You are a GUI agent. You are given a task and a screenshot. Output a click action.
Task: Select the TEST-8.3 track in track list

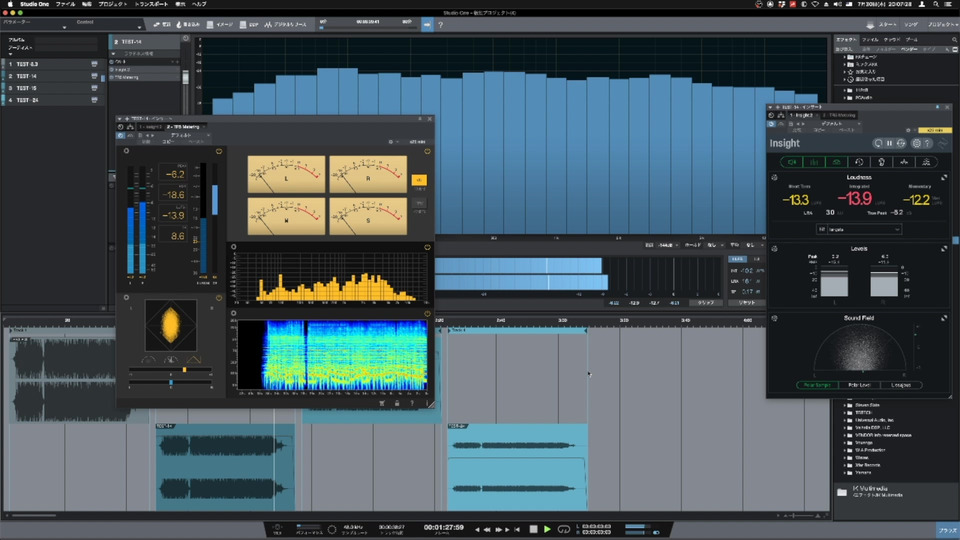[51, 64]
